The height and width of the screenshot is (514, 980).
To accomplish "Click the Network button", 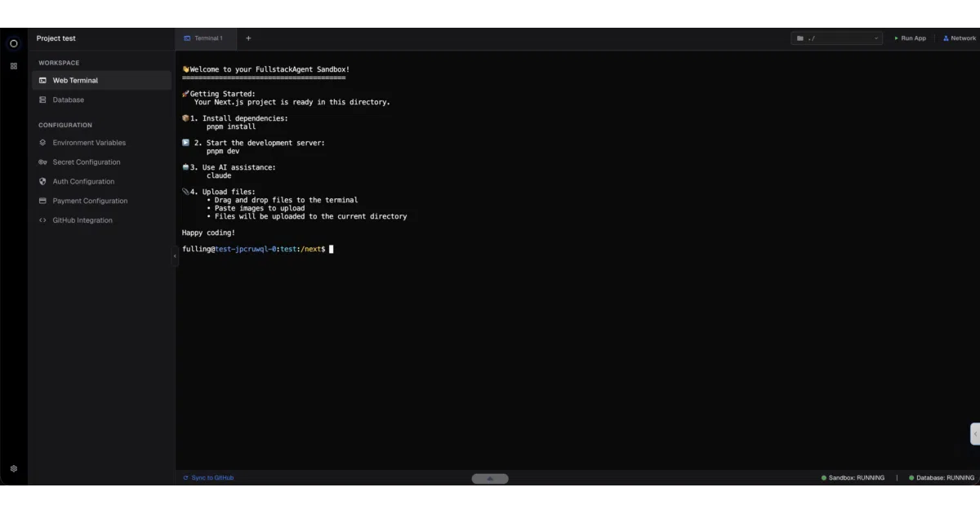I will pyautogui.click(x=960, y=38).
